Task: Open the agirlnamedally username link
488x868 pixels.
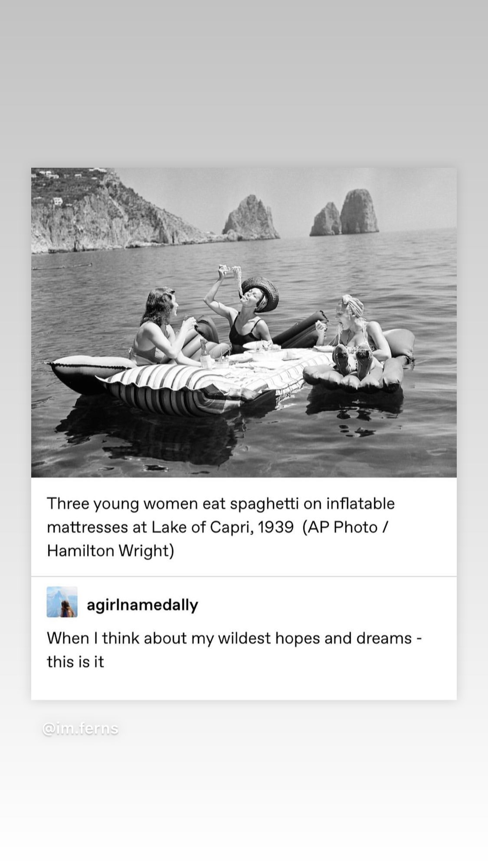Action: [x=142, y=605]
